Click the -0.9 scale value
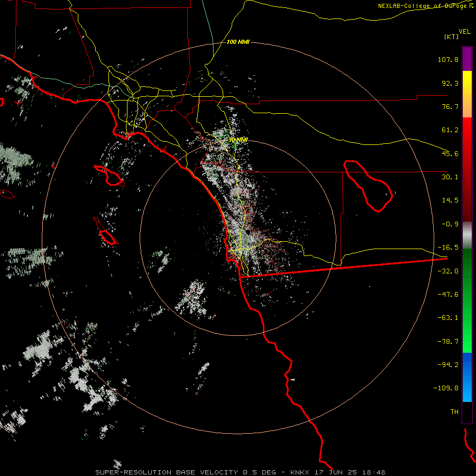476x476 pixels. (x=450, y=224)
